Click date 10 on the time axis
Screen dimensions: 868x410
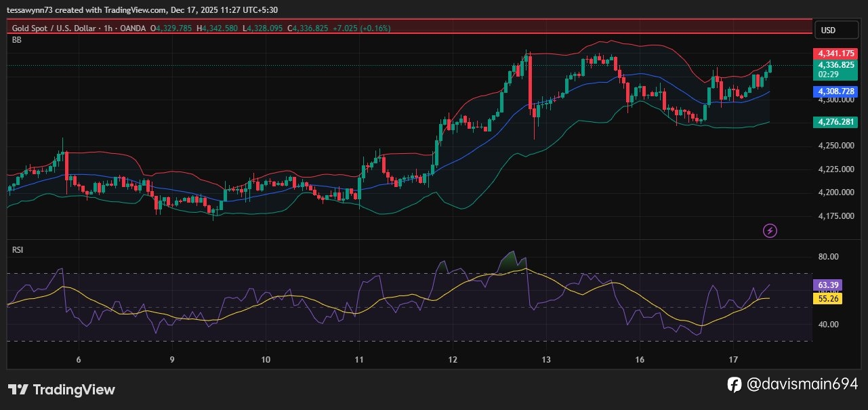[x=266, y=359]
